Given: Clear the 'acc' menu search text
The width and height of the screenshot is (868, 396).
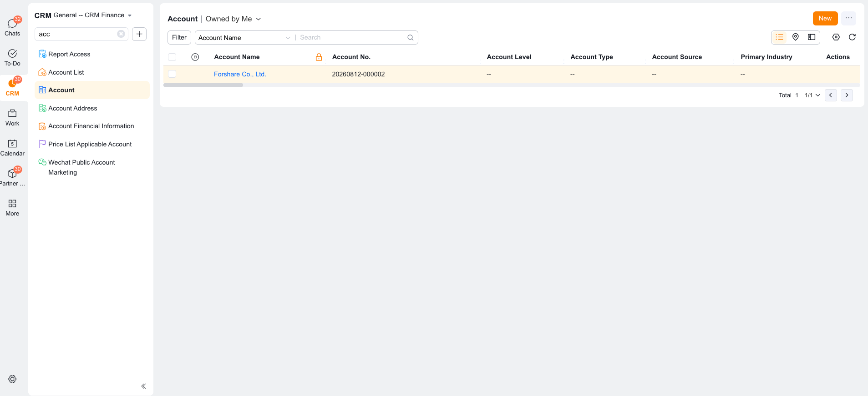Looking at the screenshot, I should click(x=121, y=34).
